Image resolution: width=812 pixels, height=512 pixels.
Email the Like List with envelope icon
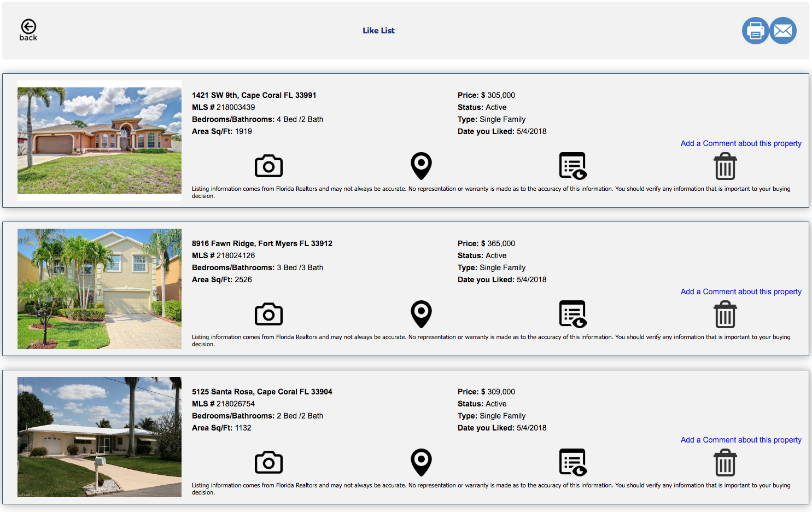783,31
